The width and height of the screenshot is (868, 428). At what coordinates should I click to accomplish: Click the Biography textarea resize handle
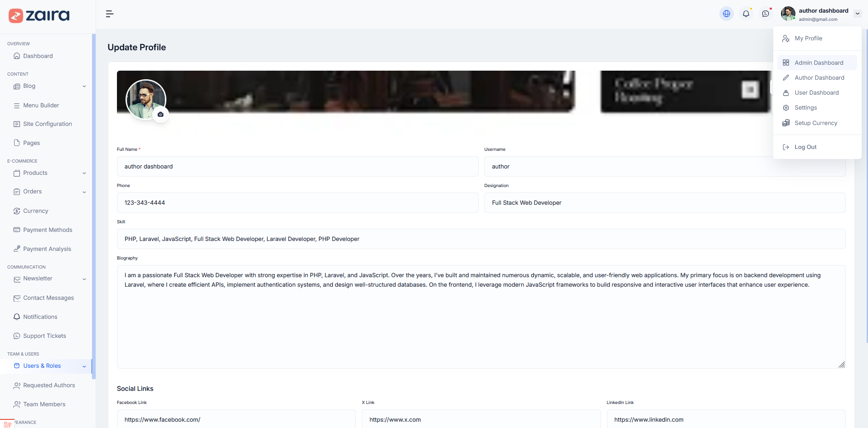click(x=841, y=365)
